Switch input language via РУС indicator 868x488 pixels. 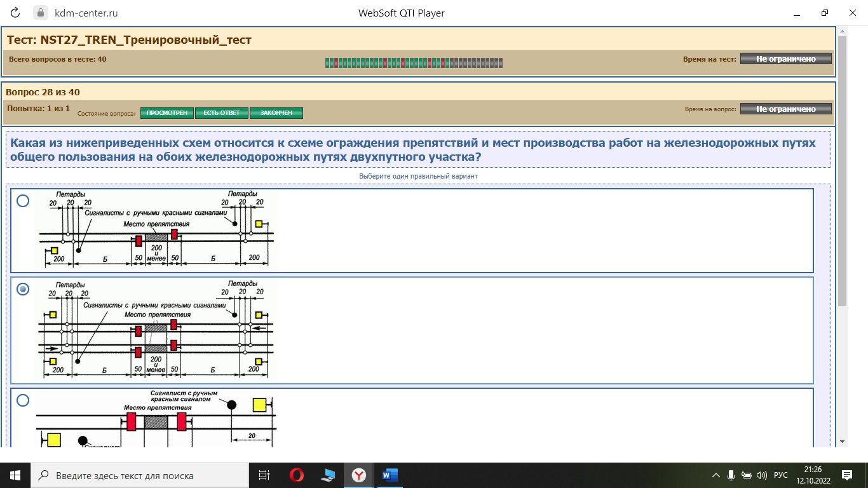pos(781,475)
